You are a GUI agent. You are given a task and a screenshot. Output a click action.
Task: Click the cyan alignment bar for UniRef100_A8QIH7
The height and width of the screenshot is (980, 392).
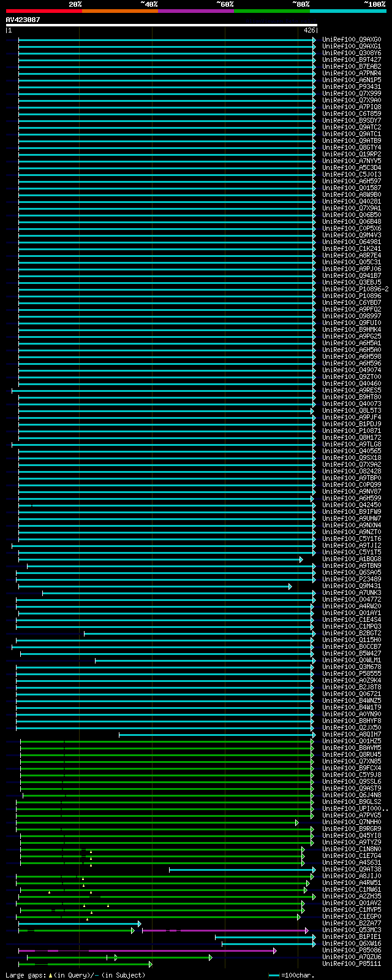pyautogui.click(x=217, y=735)
